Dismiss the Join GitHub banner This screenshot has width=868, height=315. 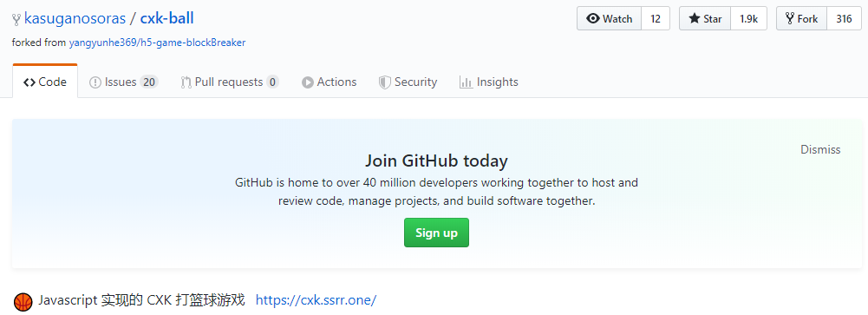820,149
